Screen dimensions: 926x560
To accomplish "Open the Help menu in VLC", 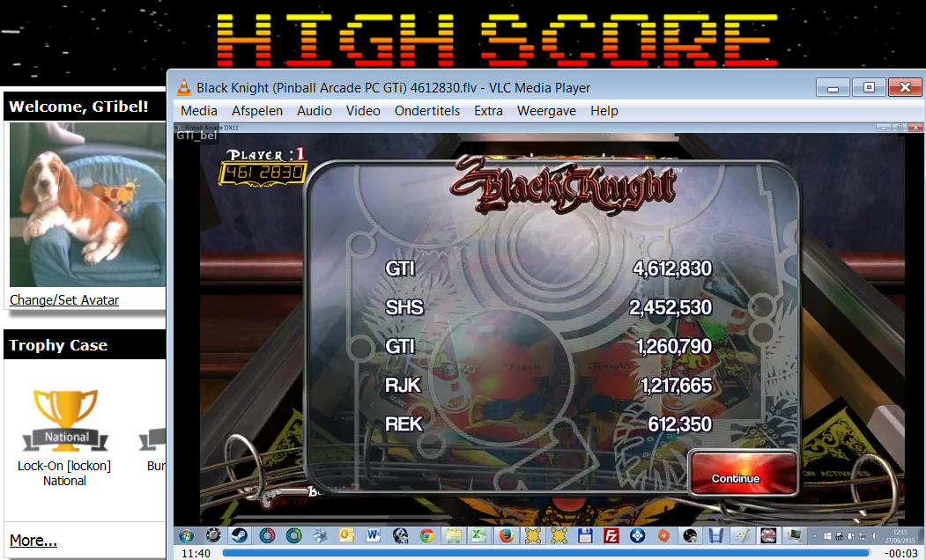I will 604,111.
